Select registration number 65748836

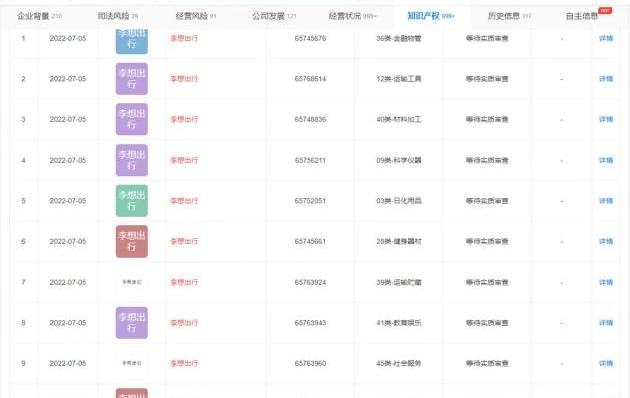tap(310, 119)
